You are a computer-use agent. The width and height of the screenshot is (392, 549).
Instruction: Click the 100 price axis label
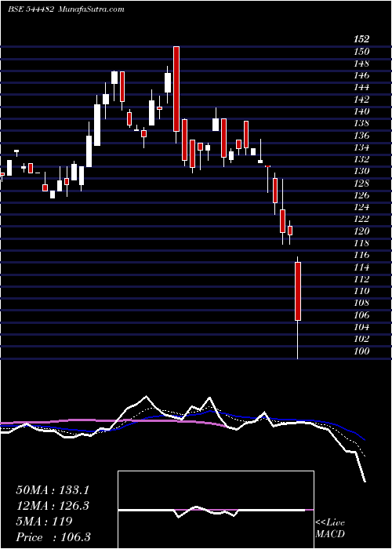[x=361, y=351]
